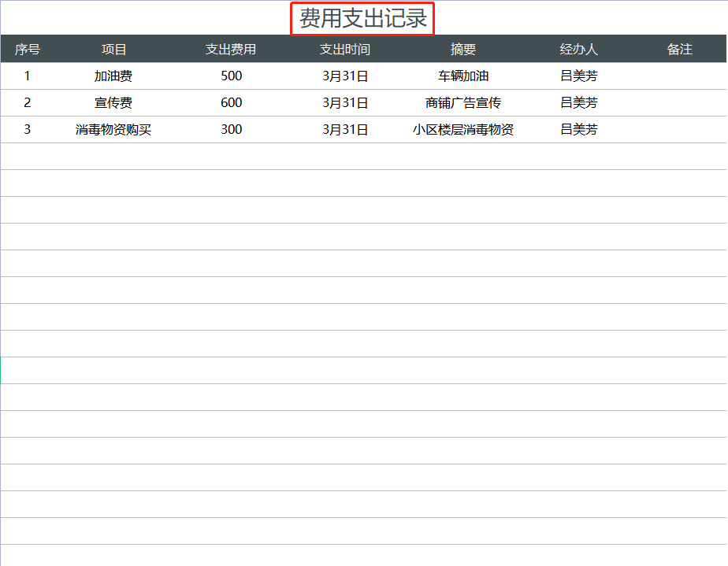728x566 pixels.
Task: Click the 3月31日 date of row 2
Action: [347, 102]
